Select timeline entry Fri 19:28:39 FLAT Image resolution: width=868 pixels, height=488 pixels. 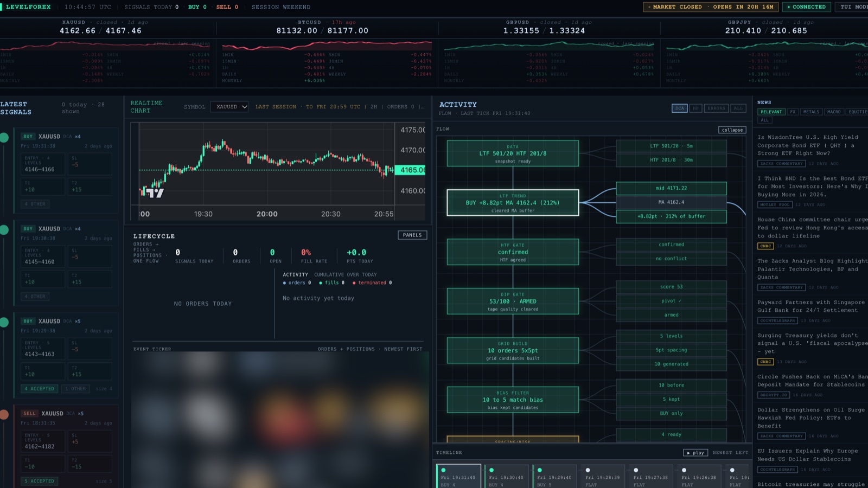coord(603,476)
